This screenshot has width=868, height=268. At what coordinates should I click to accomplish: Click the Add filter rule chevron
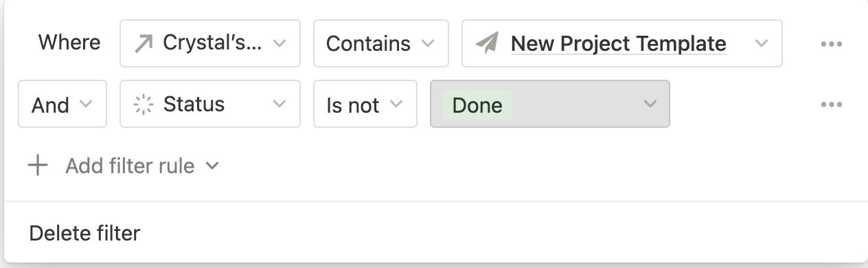212,166
